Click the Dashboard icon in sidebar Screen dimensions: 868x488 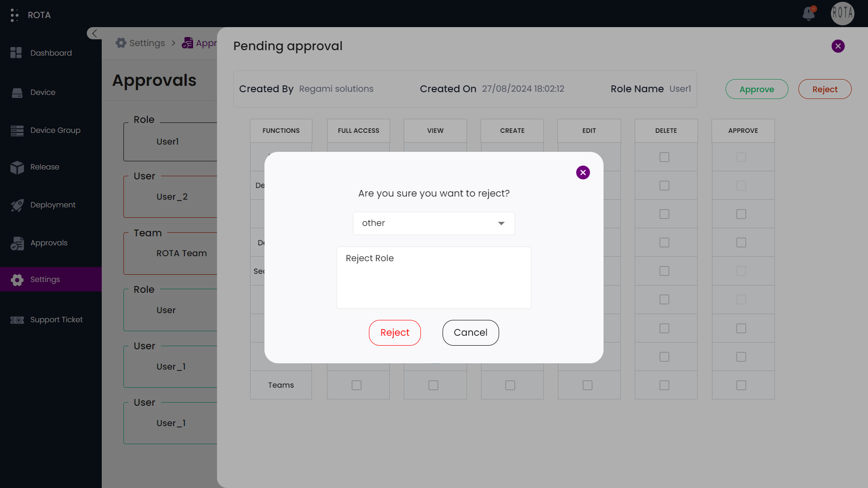click(16, 53)
